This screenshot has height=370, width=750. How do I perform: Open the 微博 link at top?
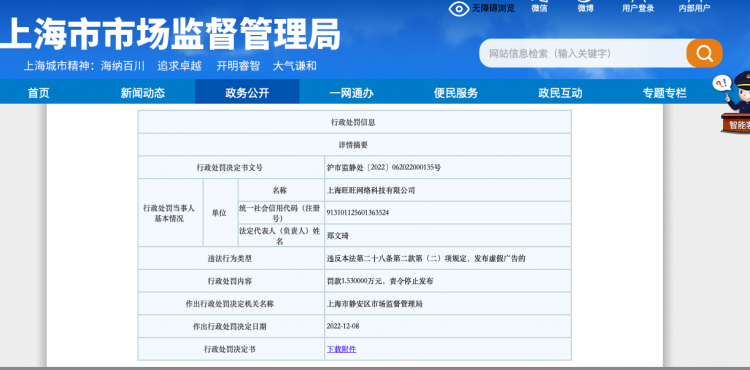pyautogui.click(x=585, y=7)
